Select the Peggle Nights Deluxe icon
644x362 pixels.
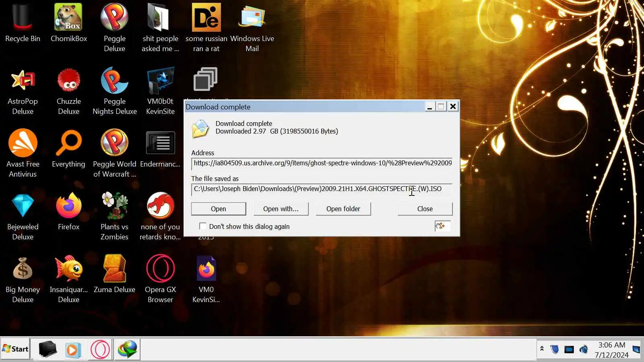[x=114, y=90]
